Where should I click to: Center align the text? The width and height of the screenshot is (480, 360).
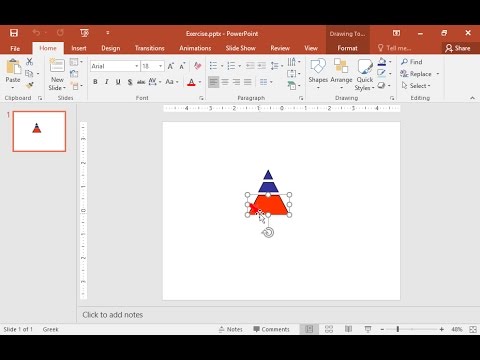[x=225, y=82]
